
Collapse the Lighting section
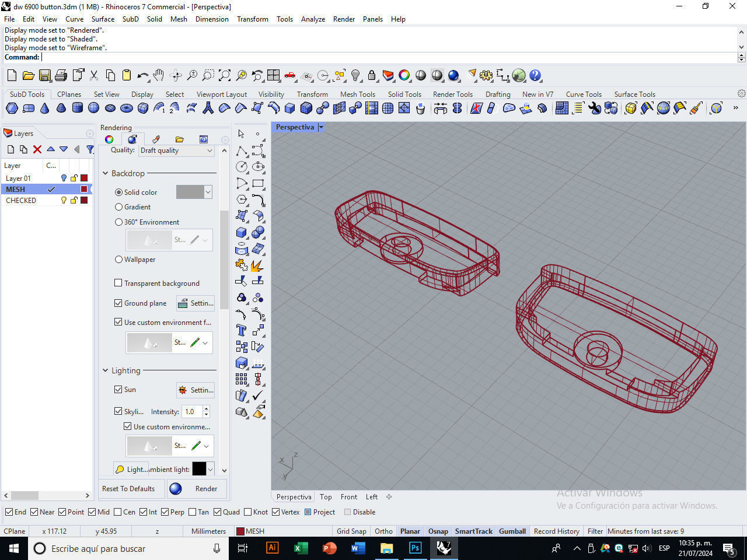(x=106, y=370)
